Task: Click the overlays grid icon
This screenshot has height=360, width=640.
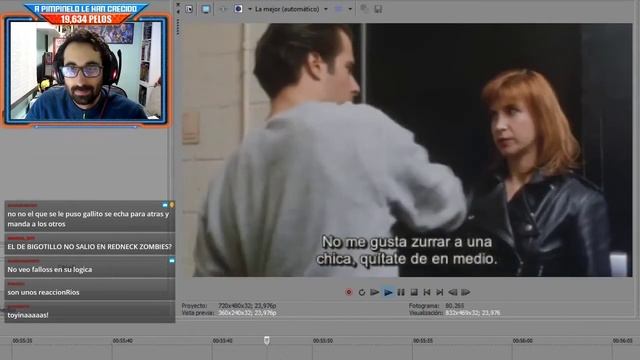Action: pyautogui.click(x=339, y=9)
